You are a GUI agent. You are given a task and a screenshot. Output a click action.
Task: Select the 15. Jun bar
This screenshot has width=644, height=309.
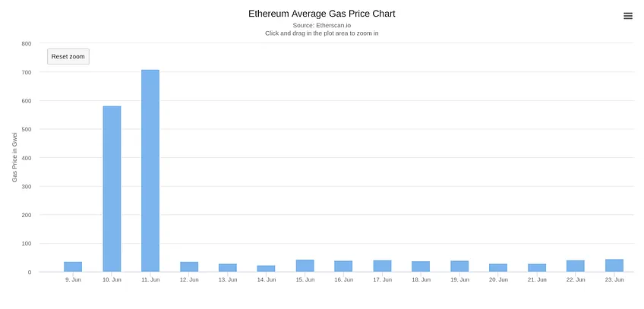pyautogui.click(x=305, y=266)
